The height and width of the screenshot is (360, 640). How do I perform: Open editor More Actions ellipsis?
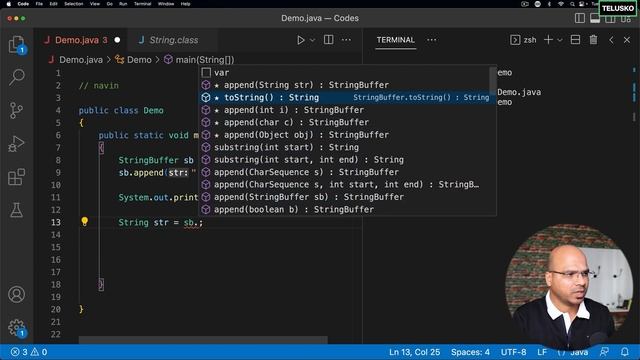[x=346, y=40]
